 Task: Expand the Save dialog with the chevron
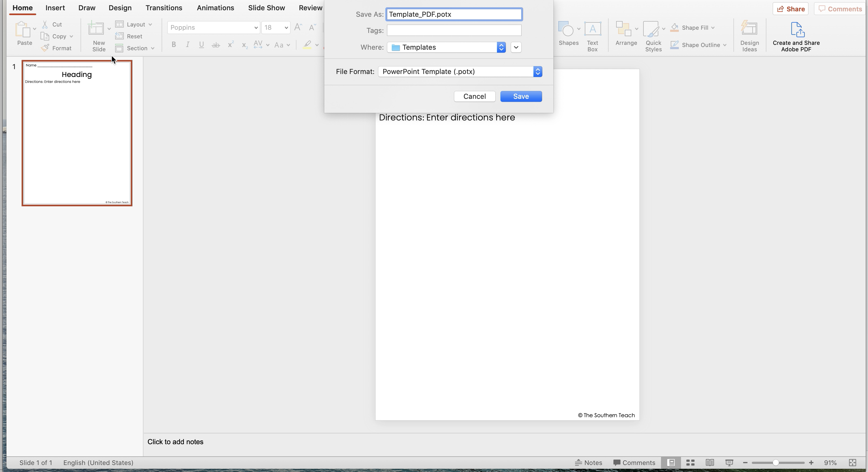pyautogui.click(x=516, y=47)
